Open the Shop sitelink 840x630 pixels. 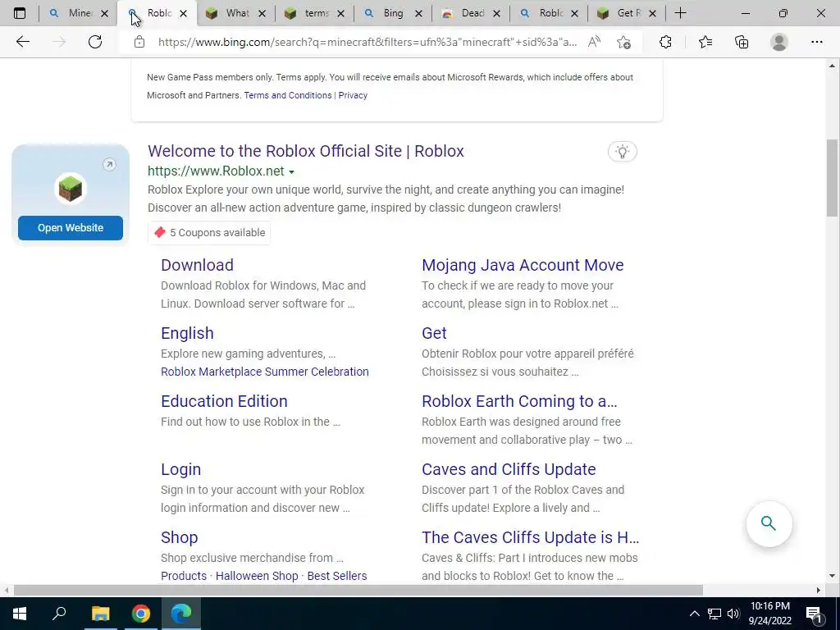180,537
